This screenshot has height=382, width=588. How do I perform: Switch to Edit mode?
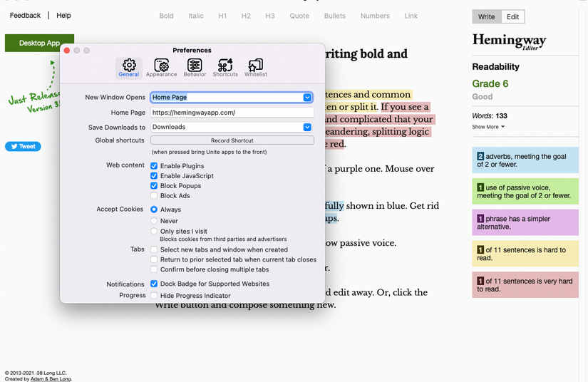(512, 17)
